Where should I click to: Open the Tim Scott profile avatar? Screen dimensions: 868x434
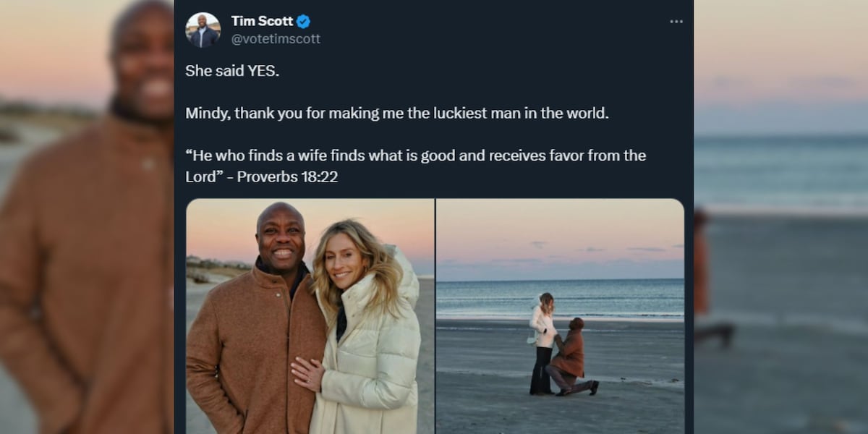pyautogui.click(x=203, y=30)
